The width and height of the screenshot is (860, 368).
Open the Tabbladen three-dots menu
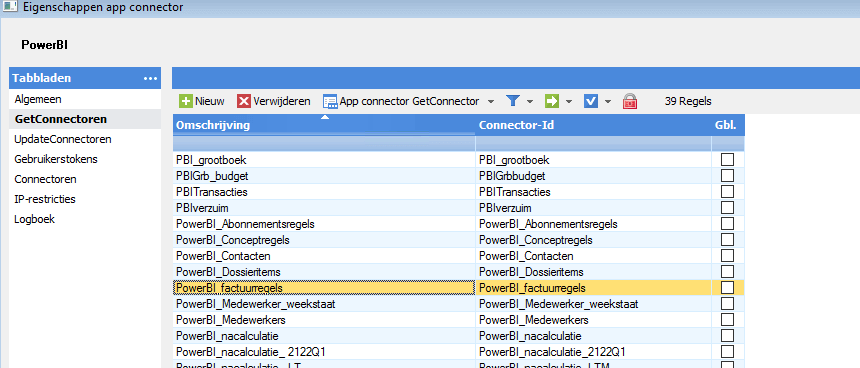tap(150, 78)
